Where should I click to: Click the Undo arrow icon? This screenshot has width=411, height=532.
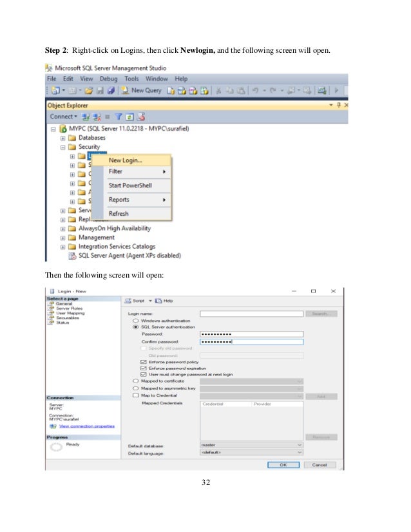point(255,91)
